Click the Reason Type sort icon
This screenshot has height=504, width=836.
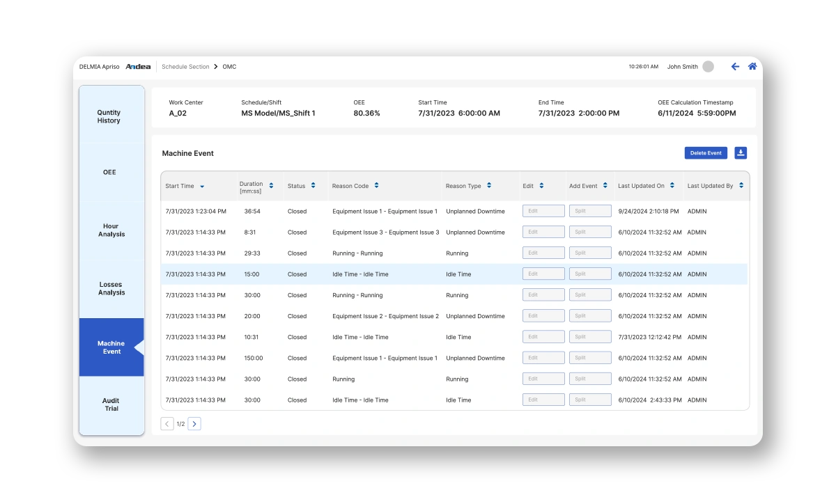click(x=488, y=185)
